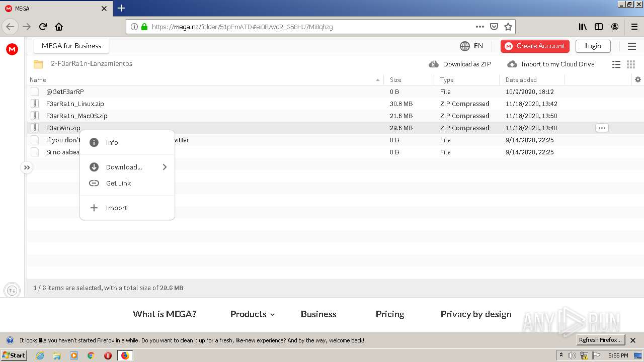This screenshot has width=644, height=362.
Task: Sort files by Size column
Action: [409, 79]
